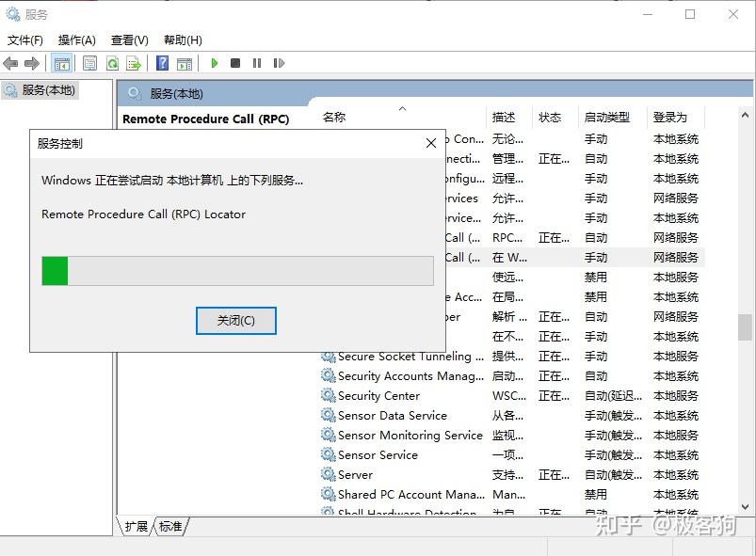Screen dimensions: 756x556
Task: Click the Sensor Monitoring Service name
Action: 410,435
